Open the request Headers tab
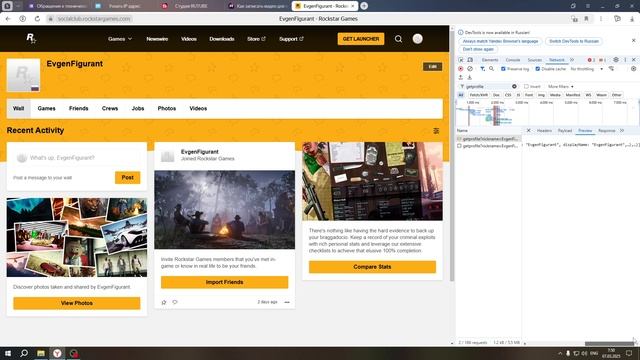This screenshot has width=640, height=360. coord(544,131)
